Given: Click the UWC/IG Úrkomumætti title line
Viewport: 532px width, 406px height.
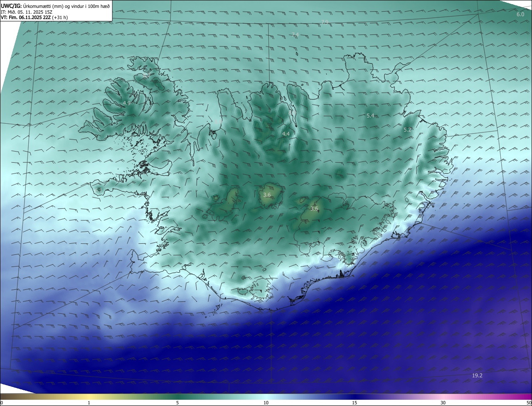Looking at the screenshot, I should 55,6.
